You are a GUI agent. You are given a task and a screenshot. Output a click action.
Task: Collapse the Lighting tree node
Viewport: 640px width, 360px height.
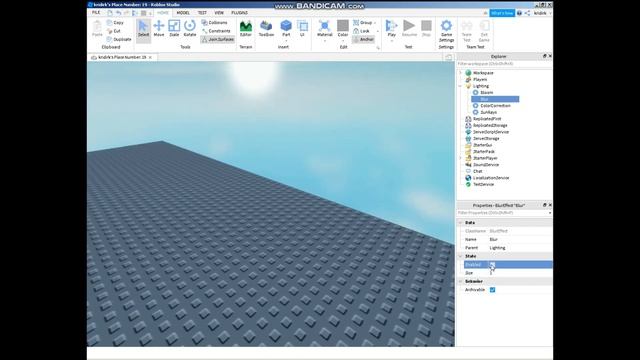tap(461, 86)
